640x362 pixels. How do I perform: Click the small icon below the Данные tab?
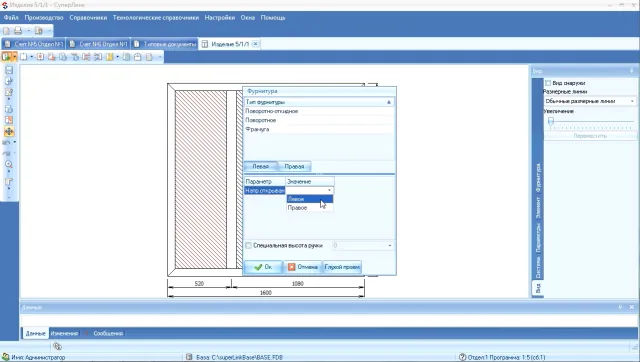pos(57,346)
